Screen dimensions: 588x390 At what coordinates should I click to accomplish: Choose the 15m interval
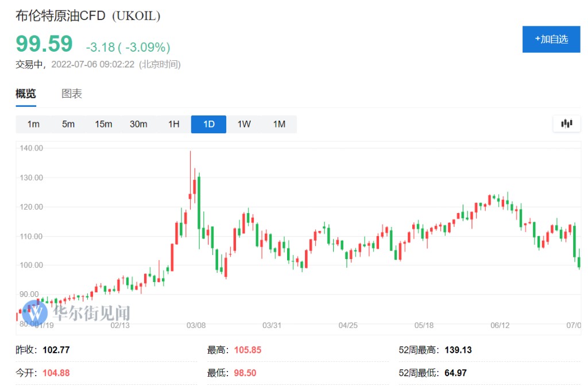click(x=103, y=124)
